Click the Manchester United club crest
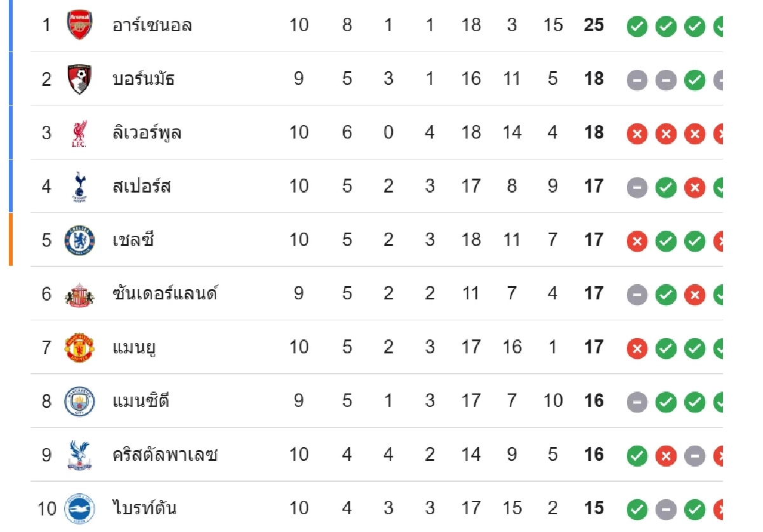 click(x=79, y=348)
